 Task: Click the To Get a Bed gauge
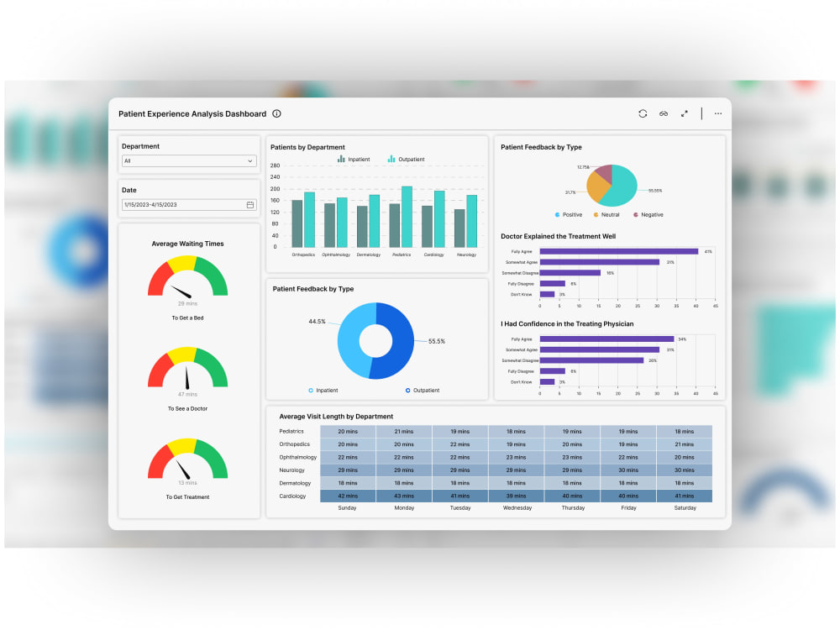click(x=187, y=276)
